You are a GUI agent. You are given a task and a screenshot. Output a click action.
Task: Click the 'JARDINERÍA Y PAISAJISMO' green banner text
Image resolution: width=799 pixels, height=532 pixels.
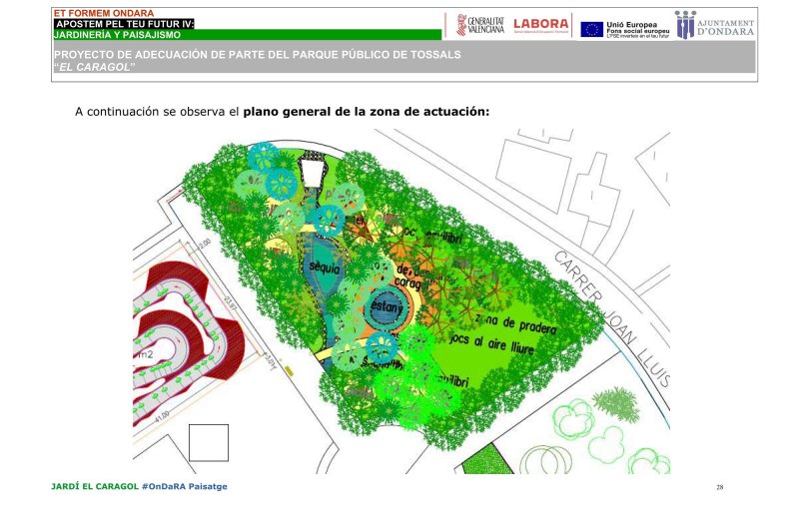tap(117, 35)
